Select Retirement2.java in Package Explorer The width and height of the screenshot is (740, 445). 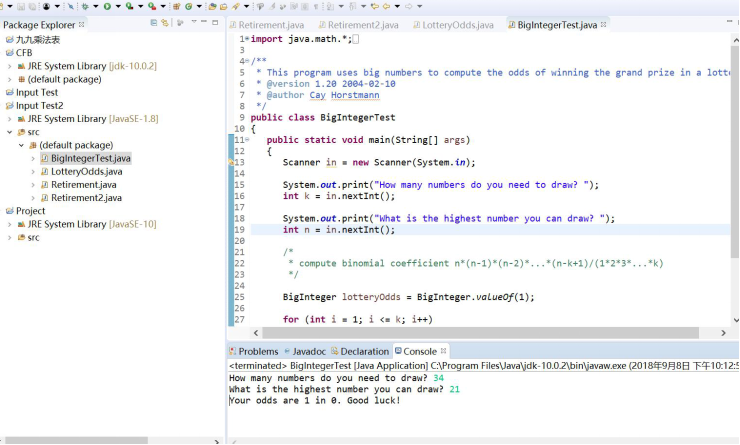[x=86, y=198]
